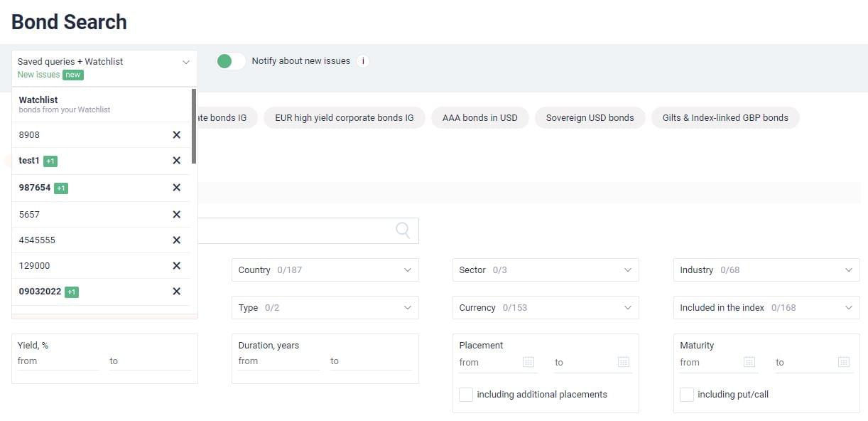Apply AAA bonds in USD preset
868x421 pixels.
(x=479, y=118)
